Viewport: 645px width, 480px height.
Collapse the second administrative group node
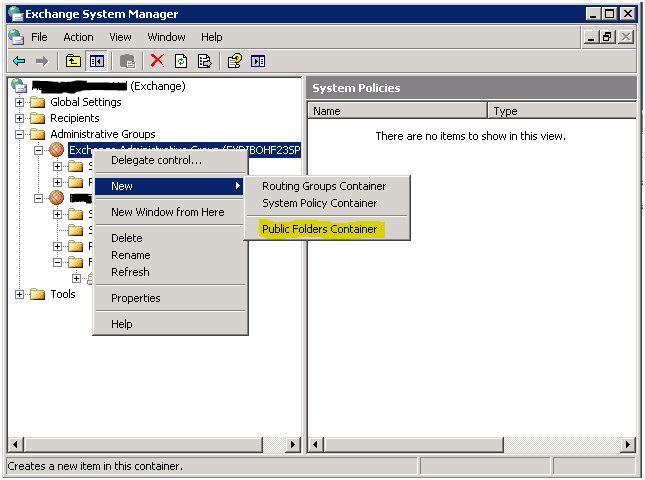pos(38,199)
